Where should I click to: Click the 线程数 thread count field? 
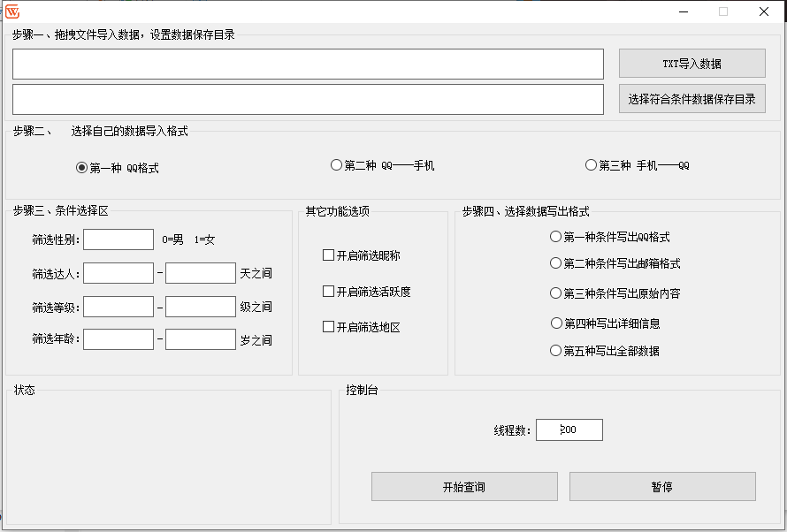569,429
